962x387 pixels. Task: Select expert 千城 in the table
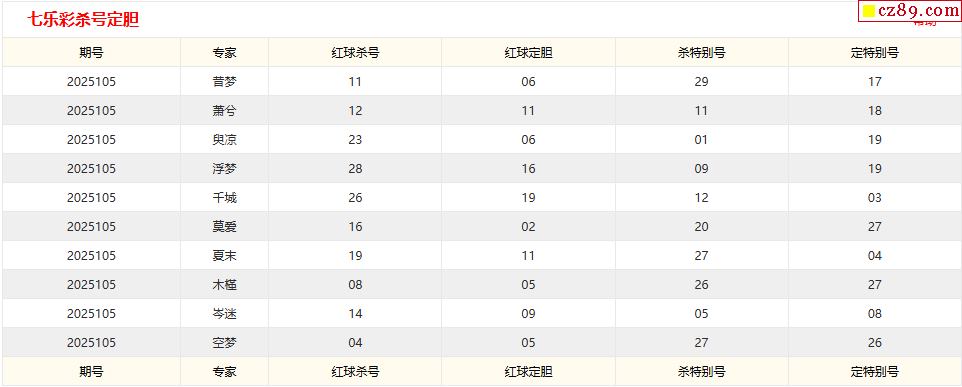[x=224, y=197]
